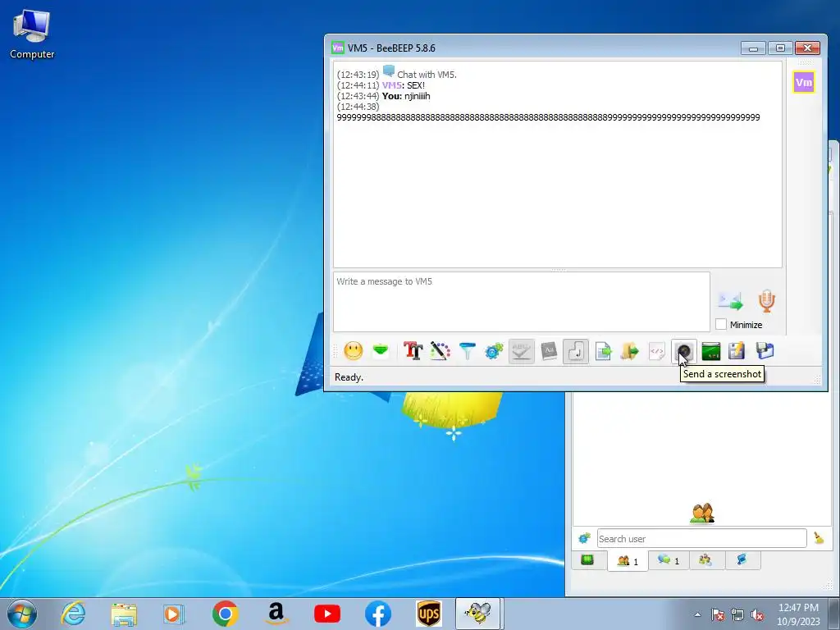Launch Google Chrome from taskbar

225,614
